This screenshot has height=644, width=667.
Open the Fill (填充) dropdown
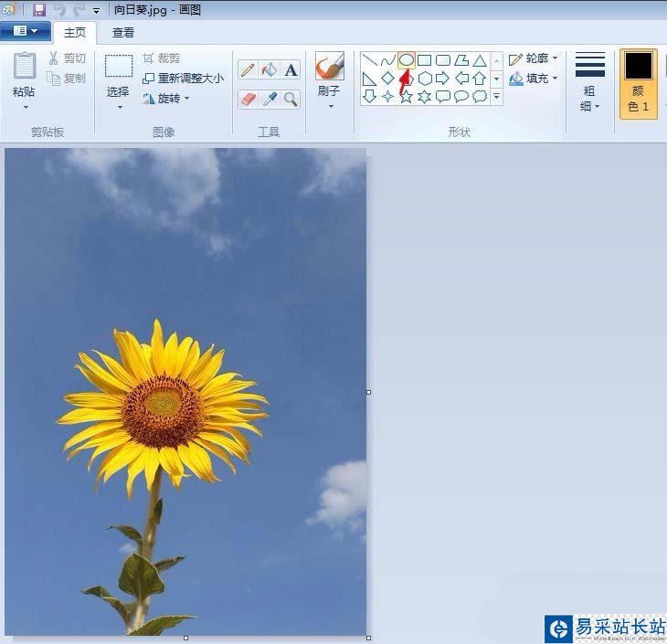[534, 79]
